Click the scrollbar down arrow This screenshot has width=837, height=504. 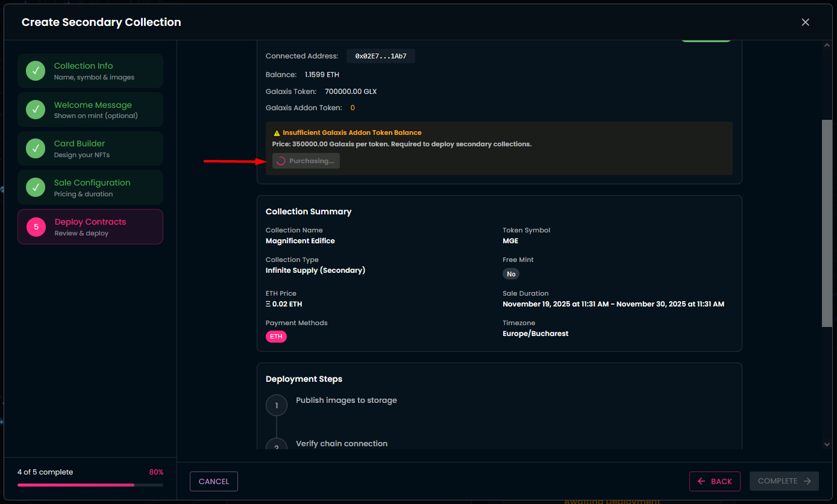(x=827, y=444)
